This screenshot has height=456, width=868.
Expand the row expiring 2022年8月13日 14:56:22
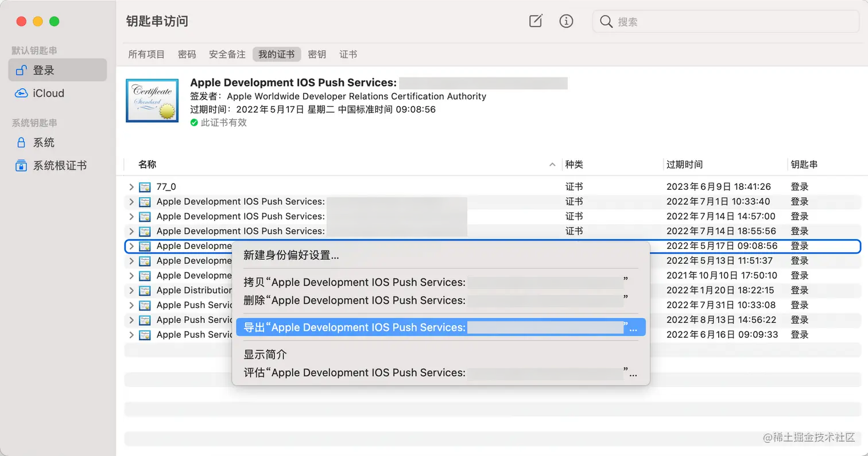click(x=131, y=320)
